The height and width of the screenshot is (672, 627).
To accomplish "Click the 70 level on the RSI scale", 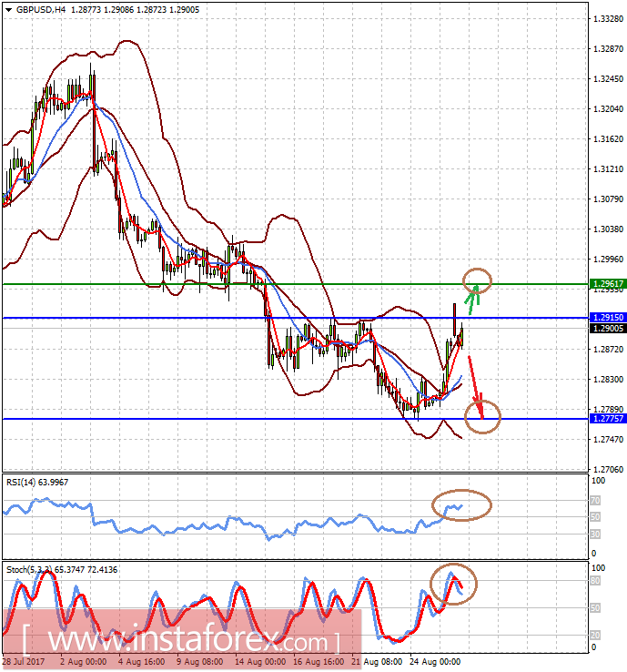I will tap(596, 500).
